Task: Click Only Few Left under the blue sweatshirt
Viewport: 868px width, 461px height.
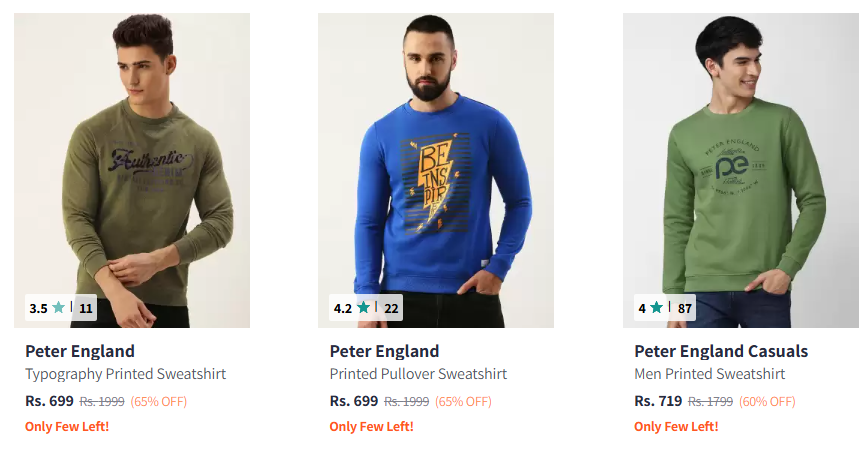Action: [x=371, y=427]
